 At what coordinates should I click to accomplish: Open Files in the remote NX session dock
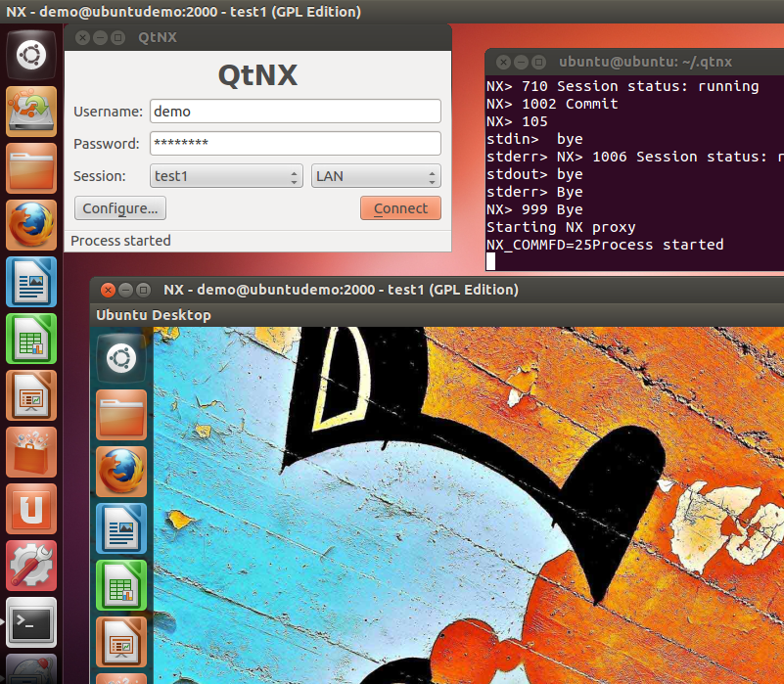(120, 414)
